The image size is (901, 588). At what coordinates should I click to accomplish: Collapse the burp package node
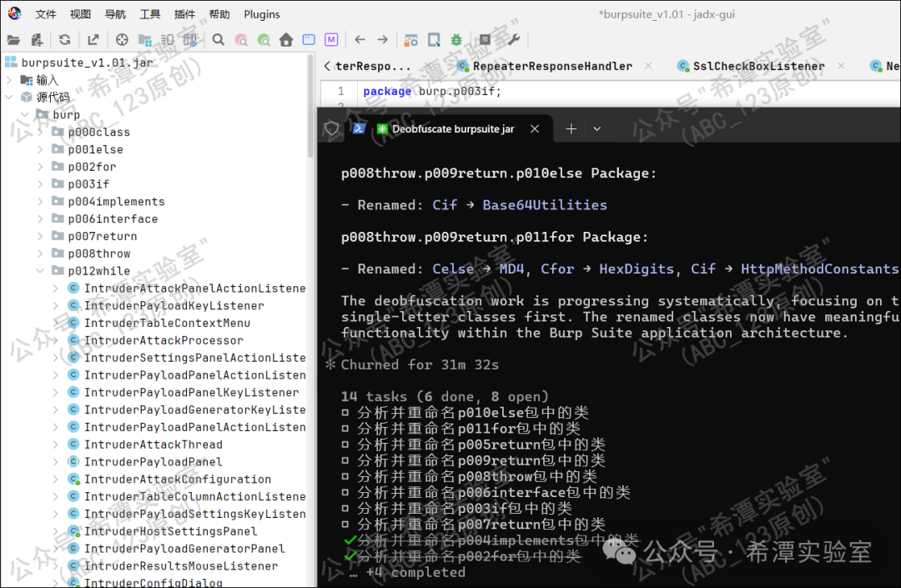pos(25,114)
